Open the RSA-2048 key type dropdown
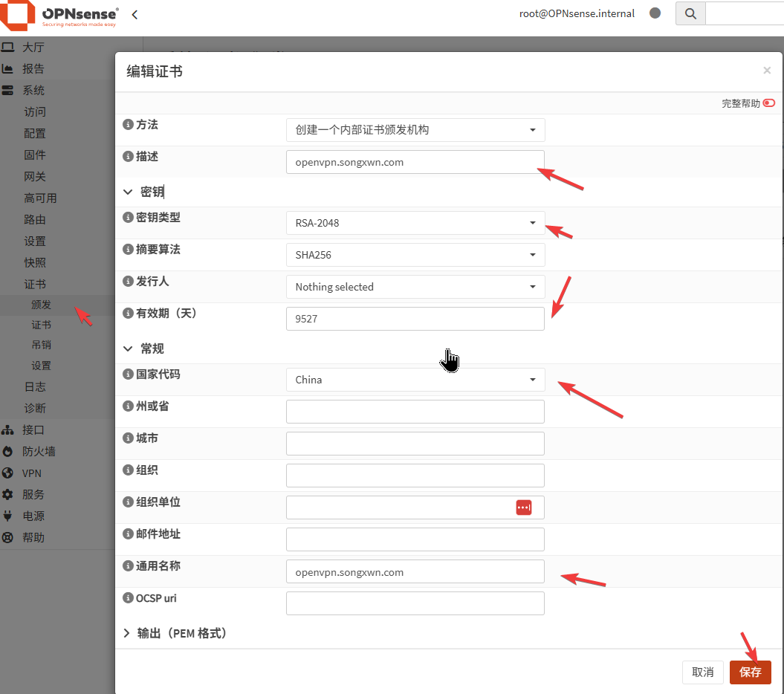The height and width of the screenshot is (694, 784). point(415,223)
